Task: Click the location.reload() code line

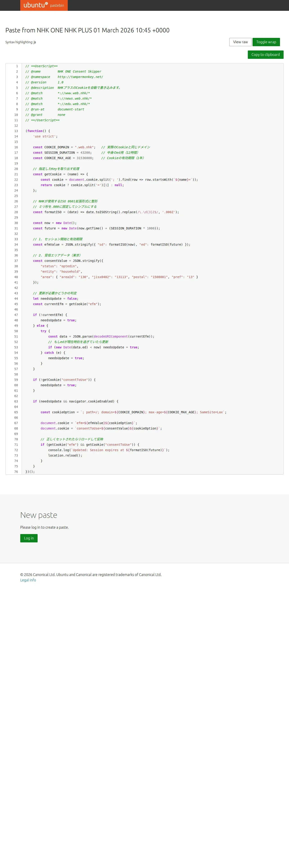Action: [x=65, y=456]
